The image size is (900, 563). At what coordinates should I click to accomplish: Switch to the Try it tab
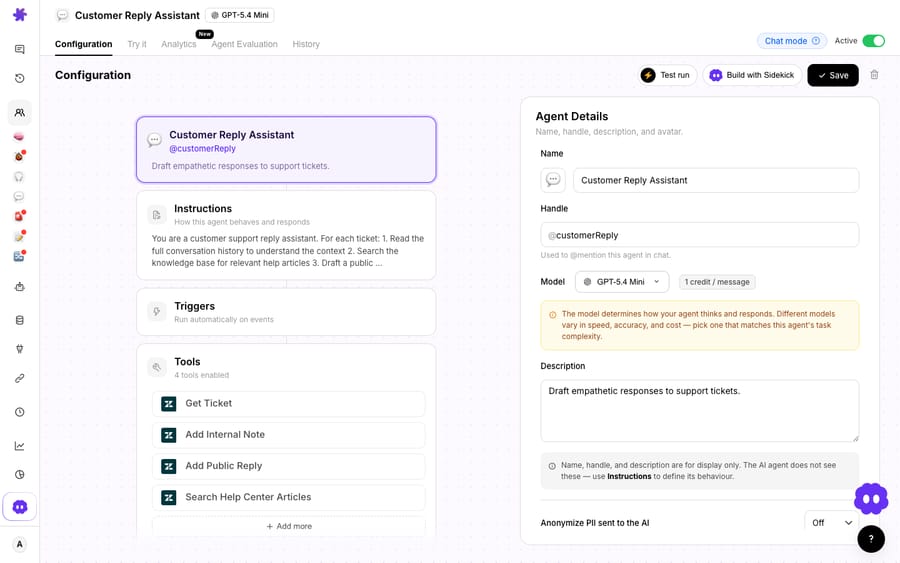click(137, 44)
